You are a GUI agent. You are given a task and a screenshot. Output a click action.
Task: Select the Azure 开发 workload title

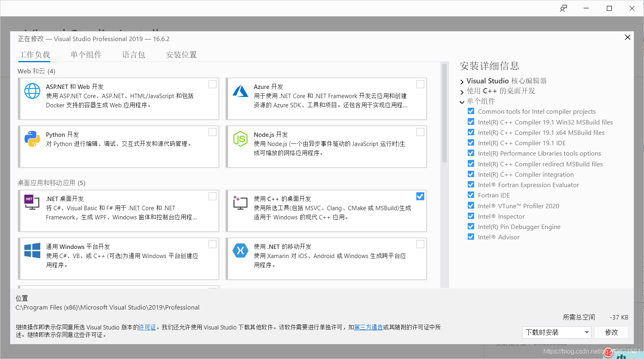[x=268, y=87]
